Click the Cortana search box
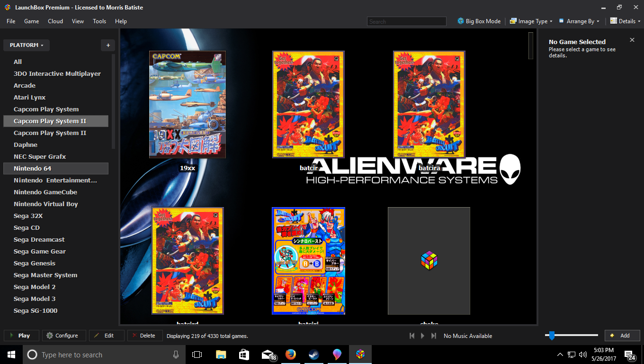 tap(104, 355)
